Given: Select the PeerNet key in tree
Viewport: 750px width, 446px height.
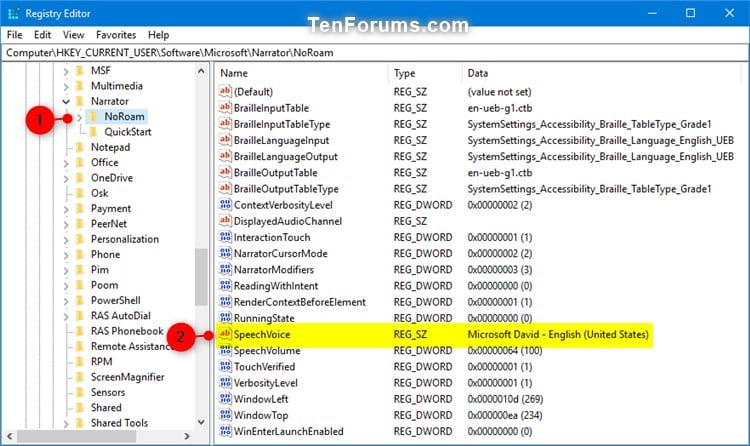Looking at the screenshot, I should click(109, 223).
